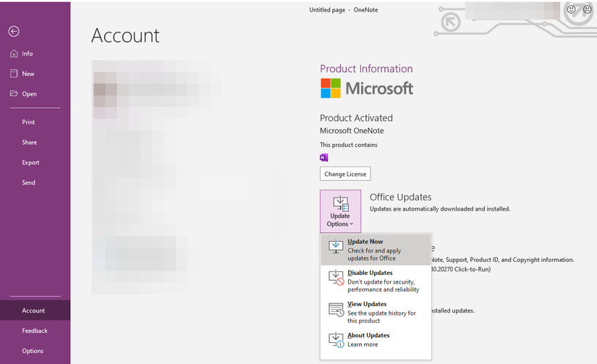Image resolution: width=597 pixels, height=364 pixels.
Task: Click the Disable Updates icon
Action: pyautogui.click(x=336, y=278)
